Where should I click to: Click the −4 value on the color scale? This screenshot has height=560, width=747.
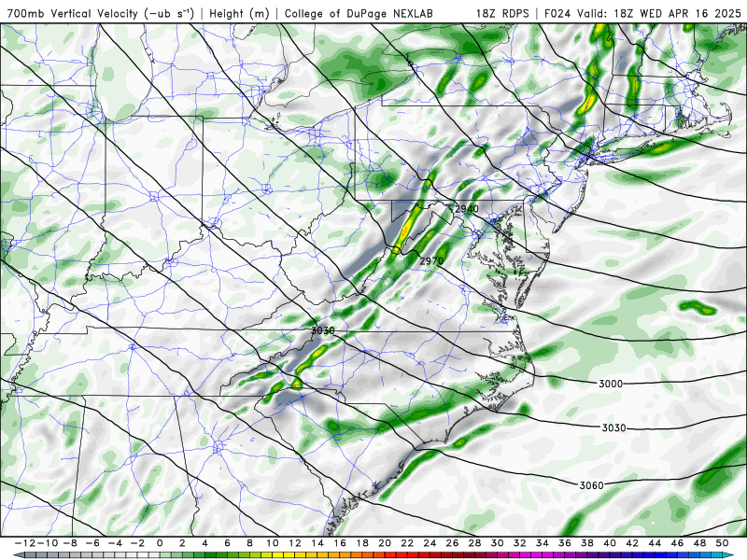[115, 543]
